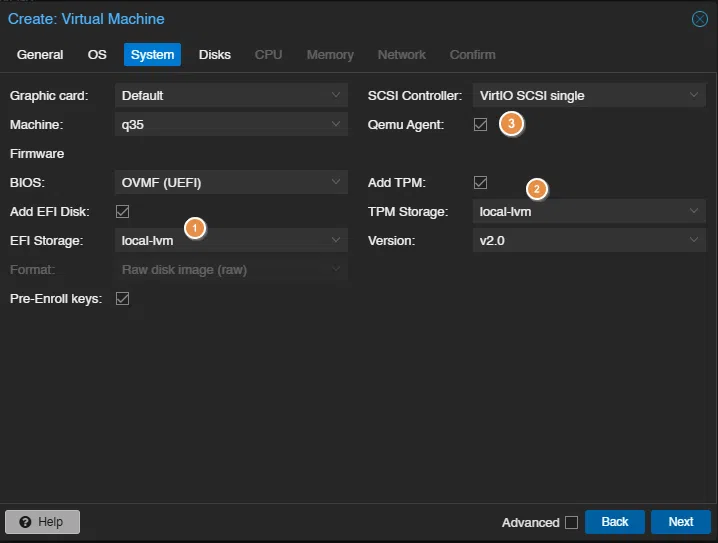Image resolution: width=718 pixels, height=543 pixels.
Task: Click the orange step 2 marker
Action: coord(537,188)
